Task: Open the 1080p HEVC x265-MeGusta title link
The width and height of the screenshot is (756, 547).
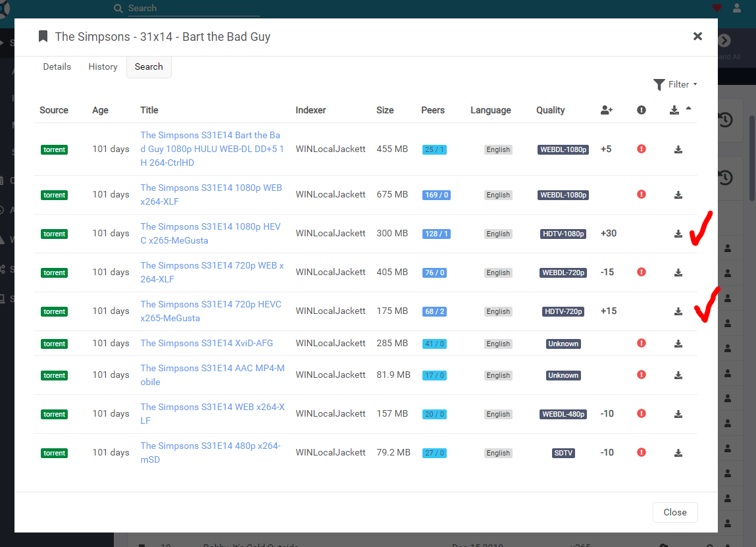Action: click(x=210, y=234)
